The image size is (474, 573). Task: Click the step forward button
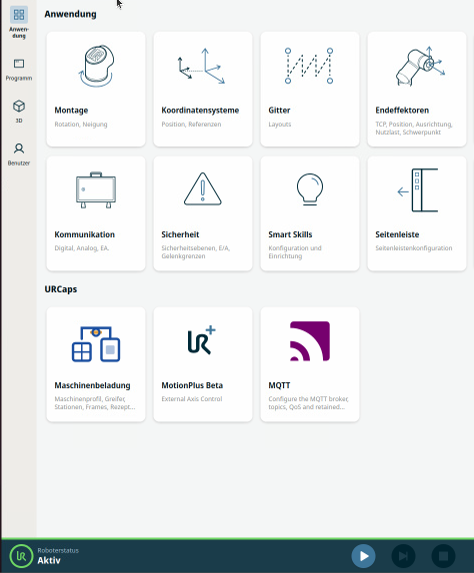point(403,556)
